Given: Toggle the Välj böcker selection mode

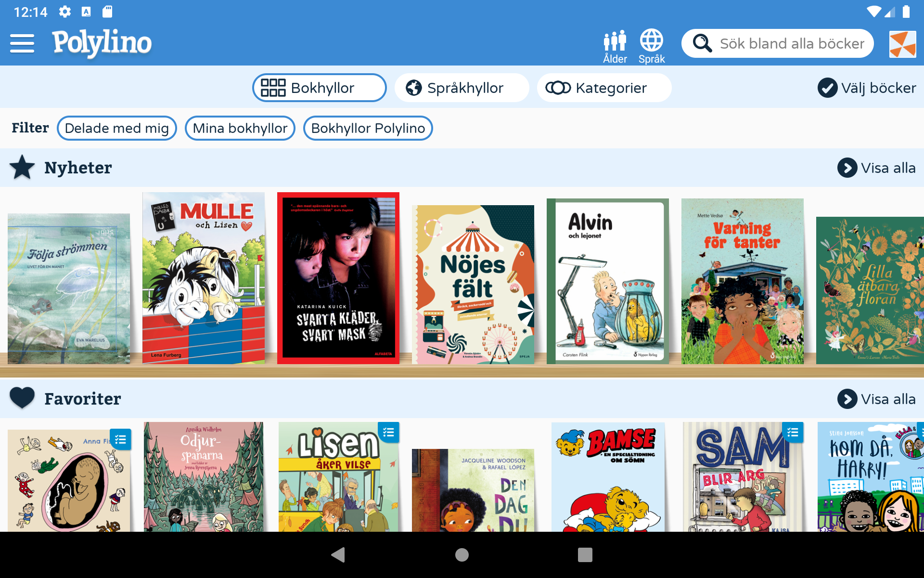Looking at the screenshot, I should [x=867, y=88].
